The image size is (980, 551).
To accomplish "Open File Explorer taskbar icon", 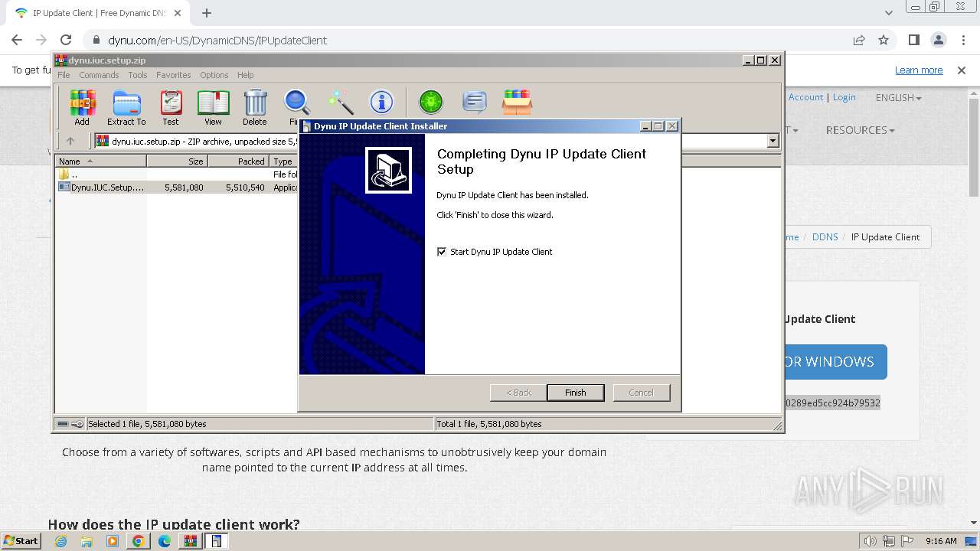I will 87,541.
